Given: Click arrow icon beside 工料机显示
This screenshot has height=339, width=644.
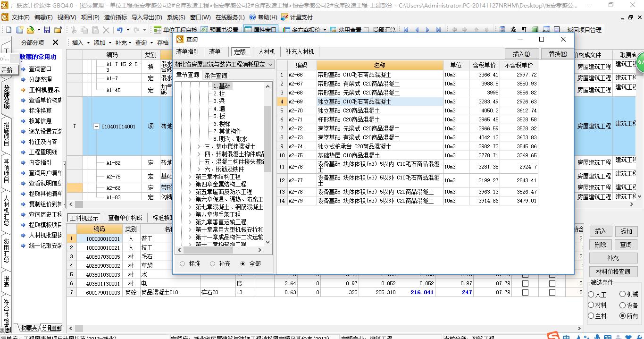Looking at the screenshot, I should click(24, 90).
